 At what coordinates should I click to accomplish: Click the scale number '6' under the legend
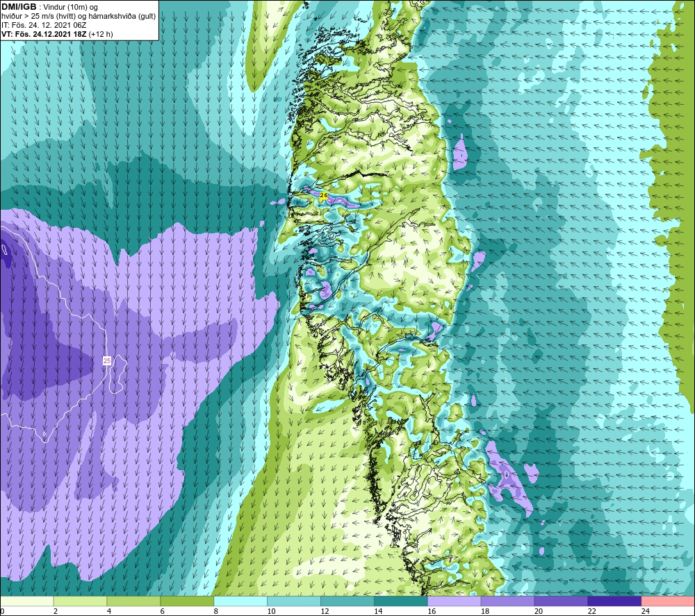coord(162,611)
